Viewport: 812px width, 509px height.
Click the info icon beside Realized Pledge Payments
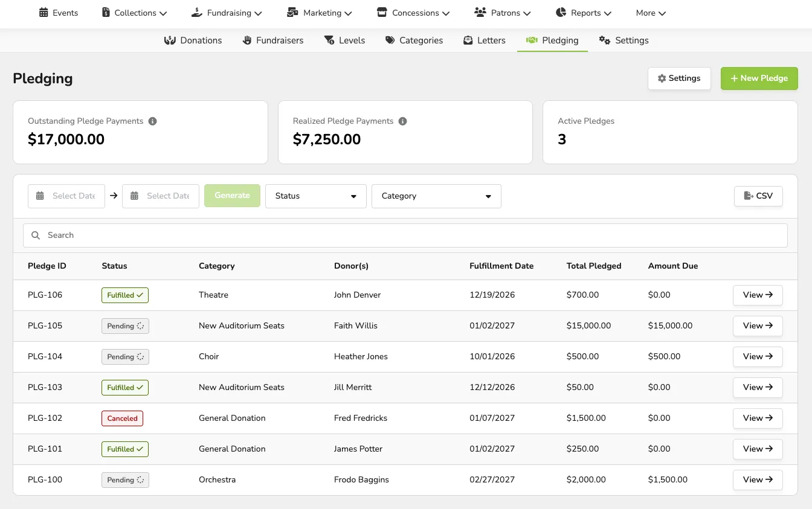coord(403,121)
